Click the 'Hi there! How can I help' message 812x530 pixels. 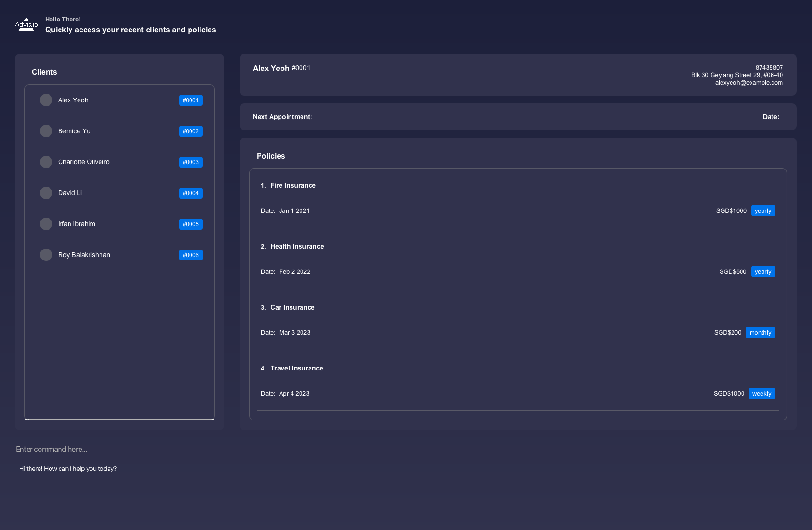pyautogui.click(x=68, y=469)
